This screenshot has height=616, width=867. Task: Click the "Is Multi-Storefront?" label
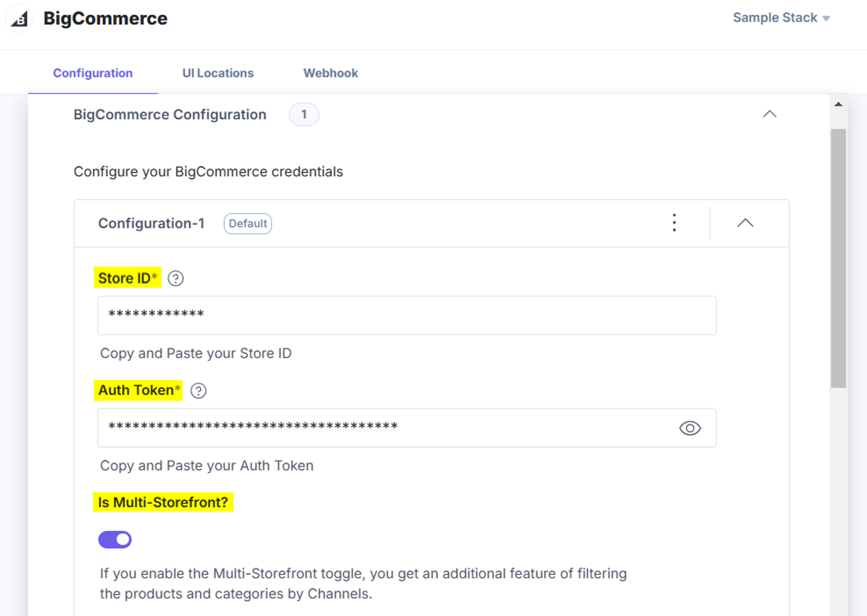[163, 502]
